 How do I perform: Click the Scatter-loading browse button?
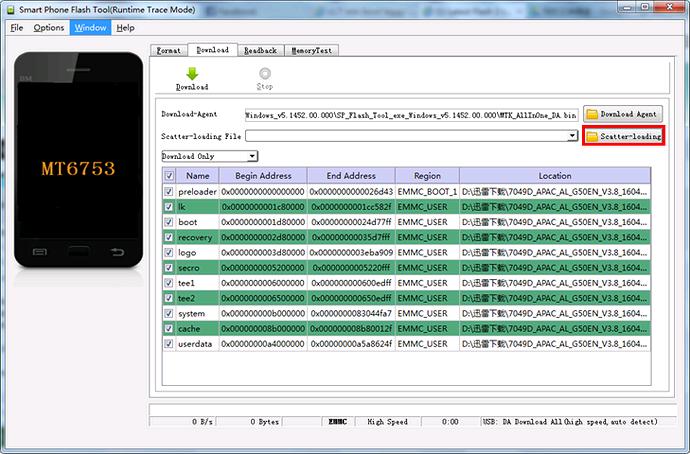pos(624,136)
